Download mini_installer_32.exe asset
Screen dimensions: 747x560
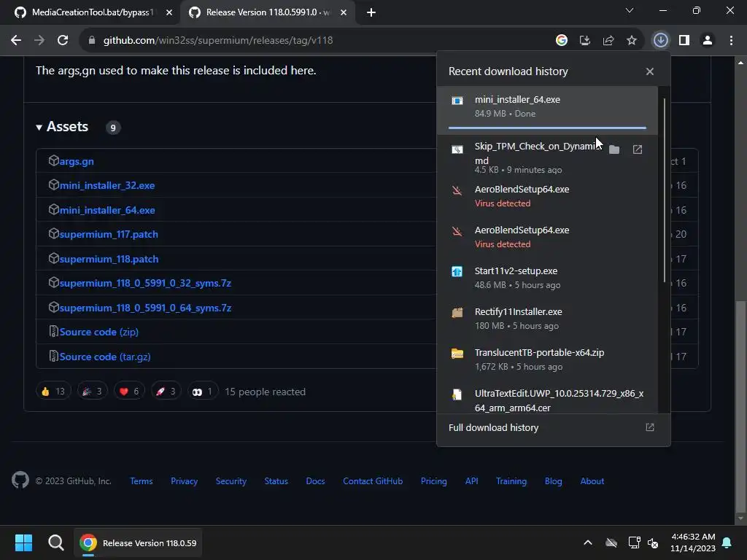coord(107,186)
